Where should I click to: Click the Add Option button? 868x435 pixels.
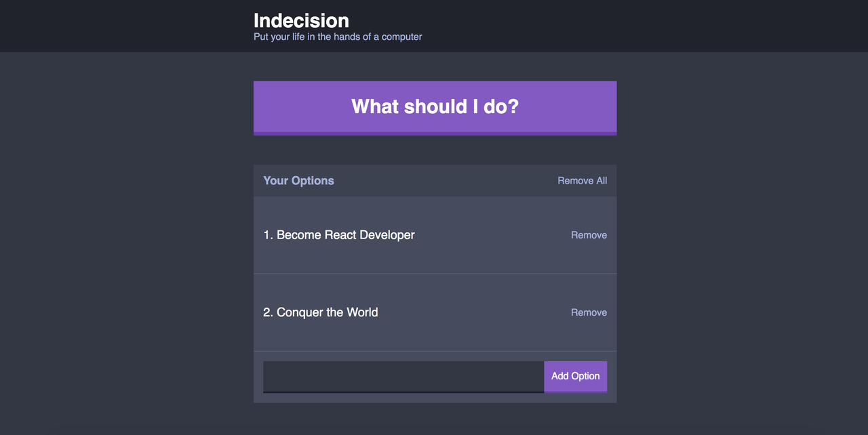(x=575, y=377)
